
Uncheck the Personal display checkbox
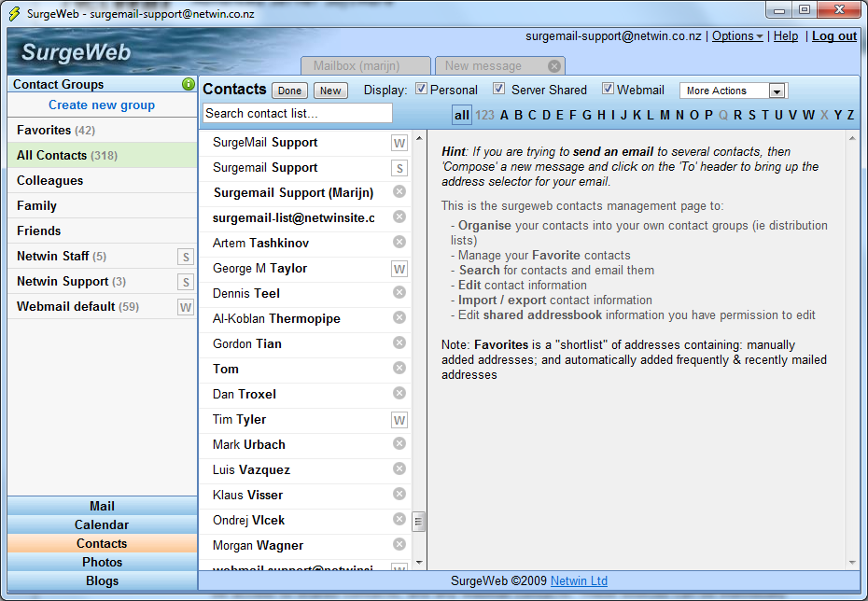click(421, 90)
